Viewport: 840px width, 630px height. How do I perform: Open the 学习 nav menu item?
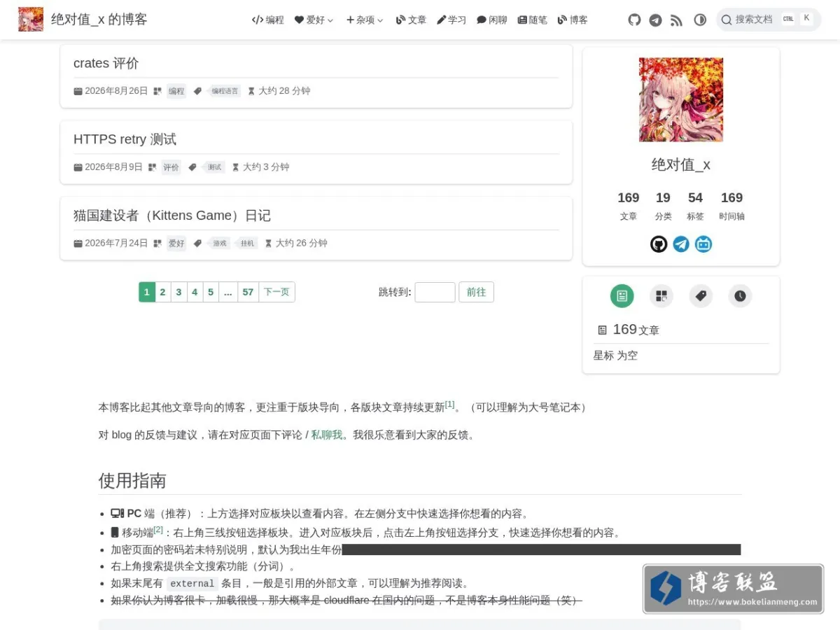pos(451,20)
